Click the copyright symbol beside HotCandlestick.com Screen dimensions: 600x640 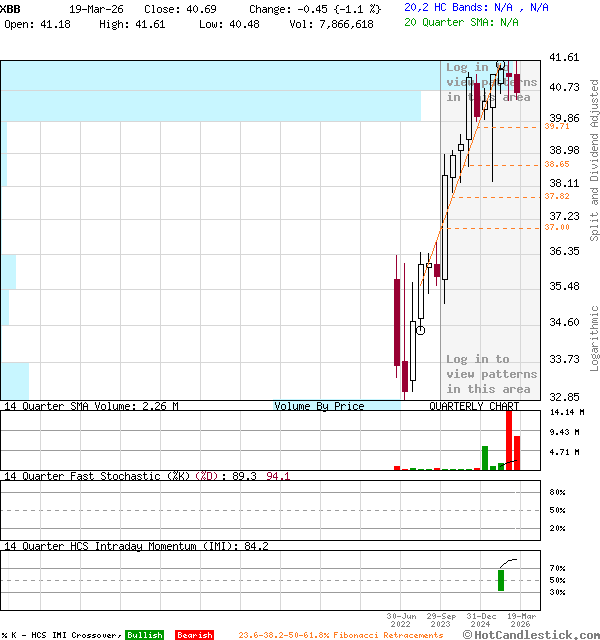point(467,634)
